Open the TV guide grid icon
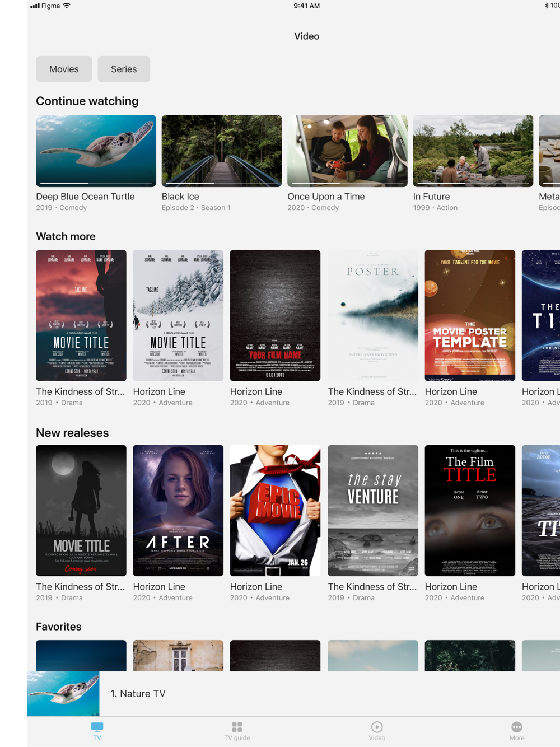560x747 pixels. coord(237,727)
